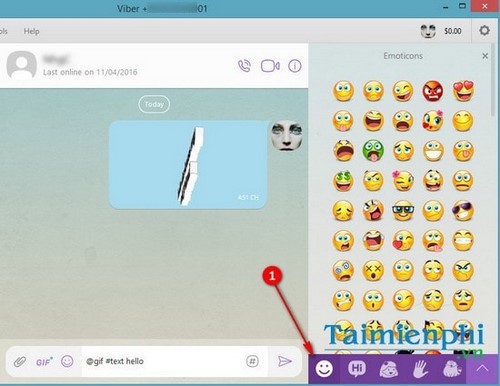
Task: Open stickers via smiley icon in message bar
Action: 67,361
